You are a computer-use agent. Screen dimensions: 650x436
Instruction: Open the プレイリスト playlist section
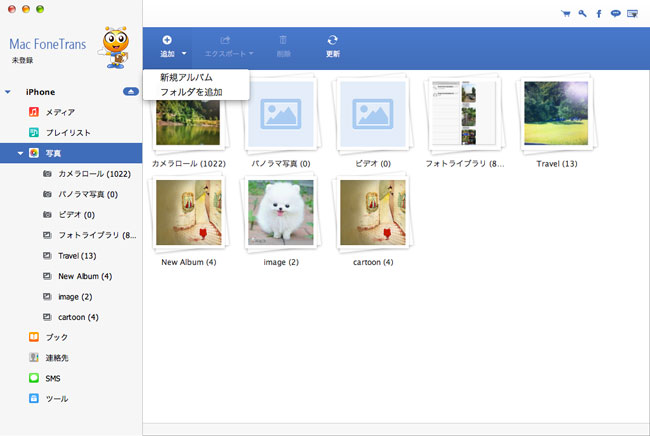point(68,132)
